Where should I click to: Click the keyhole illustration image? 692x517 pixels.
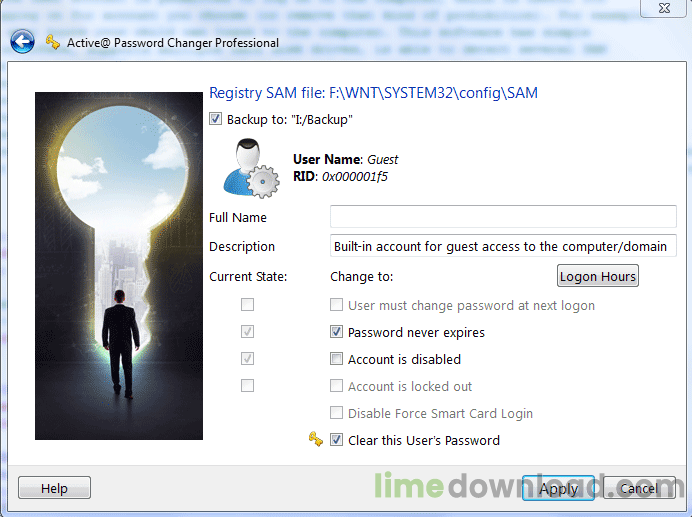click(x=119, y=266)
